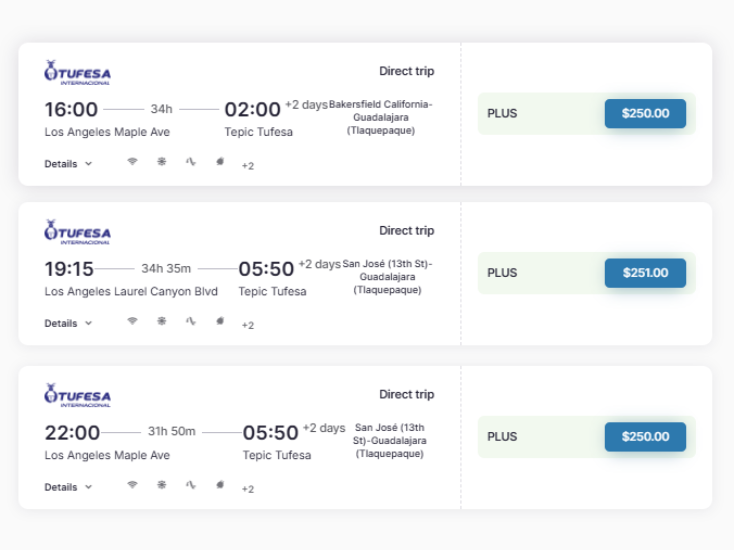Click the Tufesa logo on the 22:00 trip
Image resolution: width=734 pixels, height=550 pixels.
78,396
